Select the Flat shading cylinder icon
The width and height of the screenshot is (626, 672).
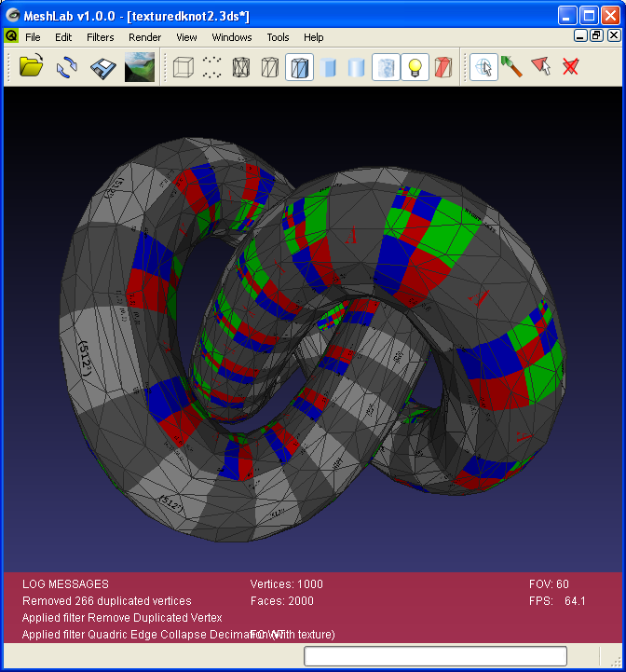click(x=328, y=67)
